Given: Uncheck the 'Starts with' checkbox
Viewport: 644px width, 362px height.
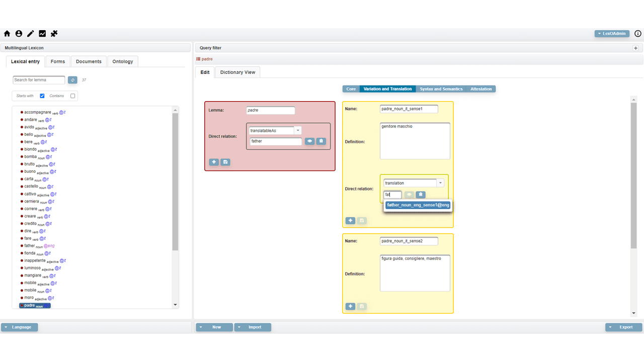Looking at the screenshot, I should click(42, 96).
